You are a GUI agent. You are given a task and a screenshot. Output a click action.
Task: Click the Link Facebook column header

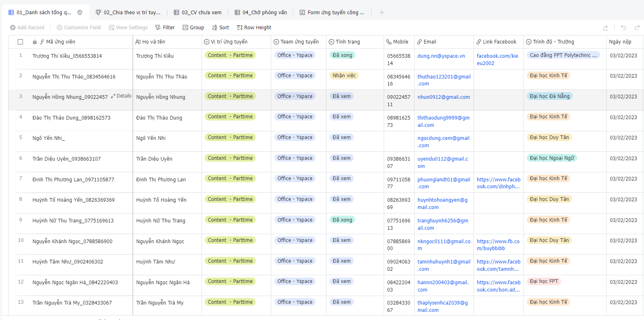[x=499, y=42]
